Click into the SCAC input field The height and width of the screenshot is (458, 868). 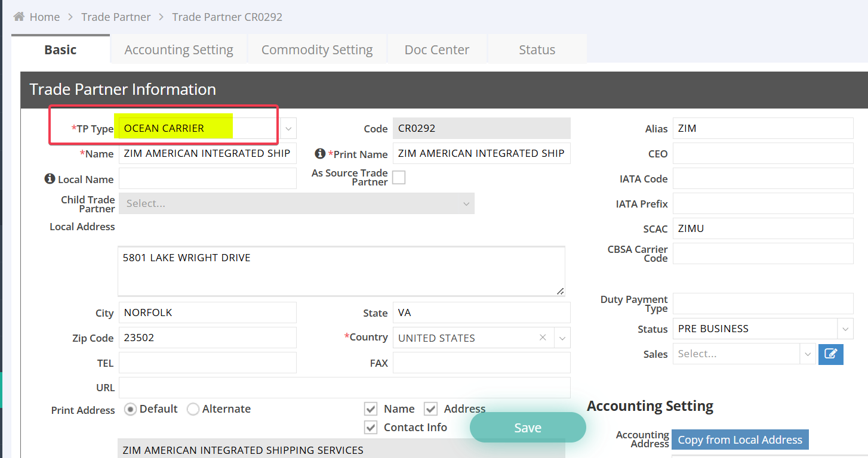(x=762, y=228)
